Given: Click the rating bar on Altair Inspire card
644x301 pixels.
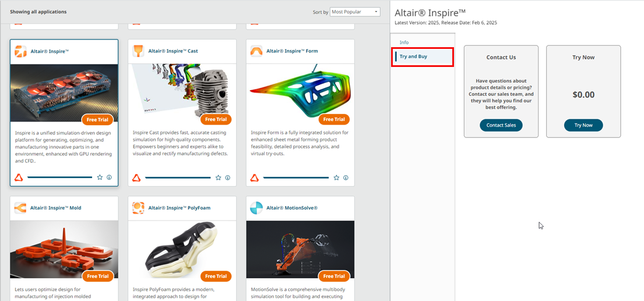Looking at the screenshot, I should click(x=60, y=178).
